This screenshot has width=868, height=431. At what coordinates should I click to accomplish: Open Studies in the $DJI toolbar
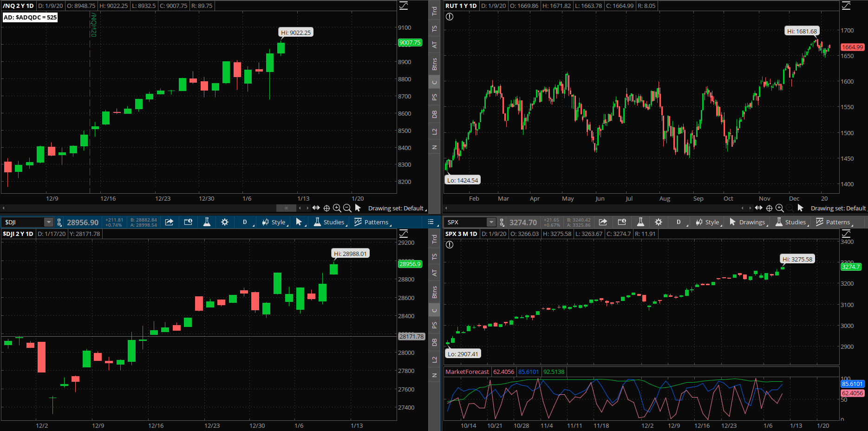coord(330,222)
